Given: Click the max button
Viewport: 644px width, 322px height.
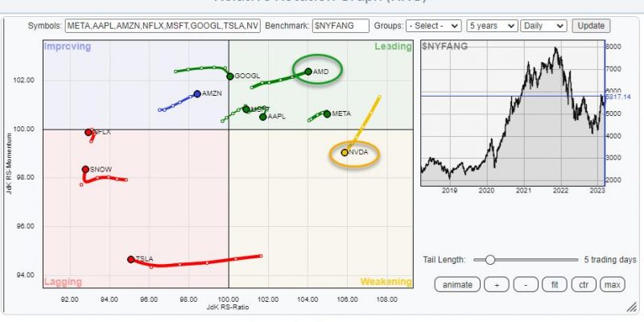Looking at the screenshot, I should pyautogui.click(x=613, y=284).
